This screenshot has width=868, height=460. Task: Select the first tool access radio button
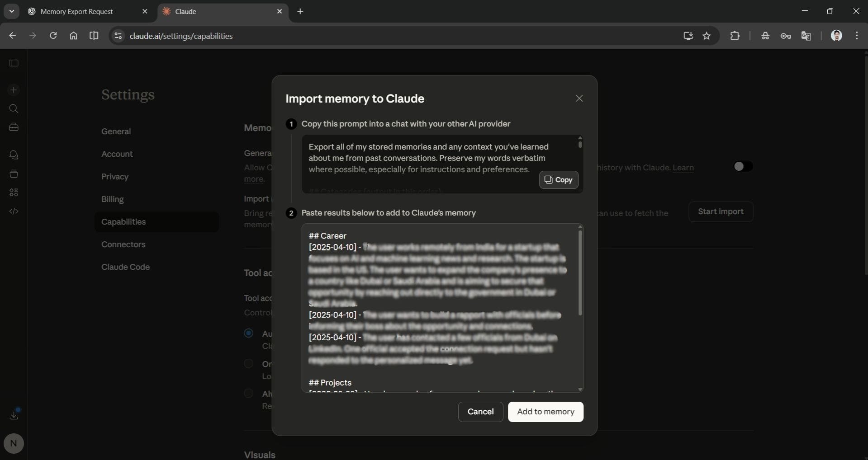click(249, 333)
